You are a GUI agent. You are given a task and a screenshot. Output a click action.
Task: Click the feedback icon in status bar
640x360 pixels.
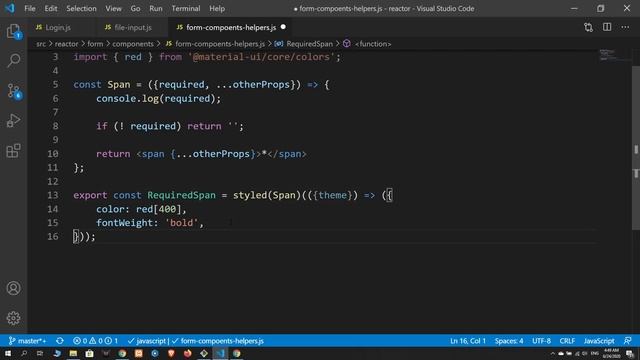point(628,341)
